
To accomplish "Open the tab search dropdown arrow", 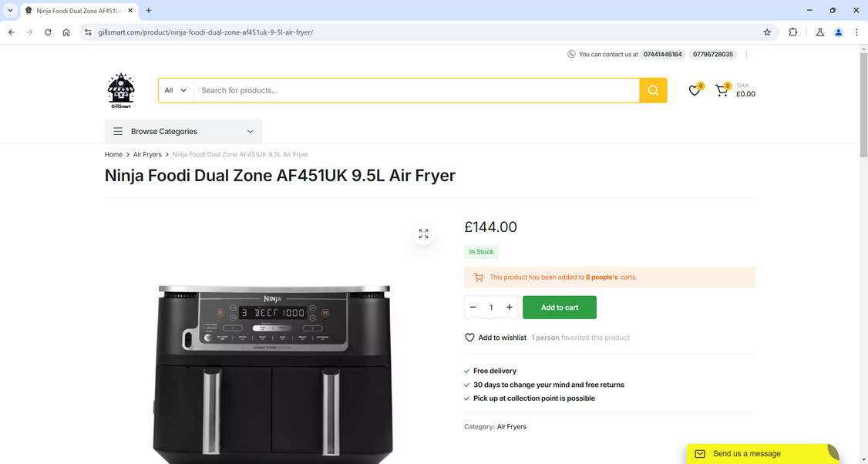I will click(10, 10).
